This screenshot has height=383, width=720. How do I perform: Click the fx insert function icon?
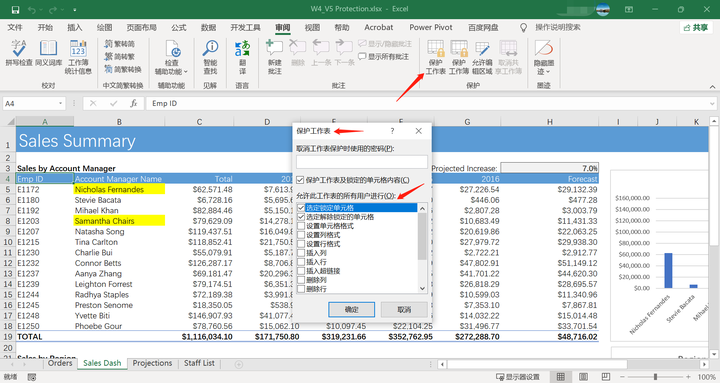tap(134, 104)
